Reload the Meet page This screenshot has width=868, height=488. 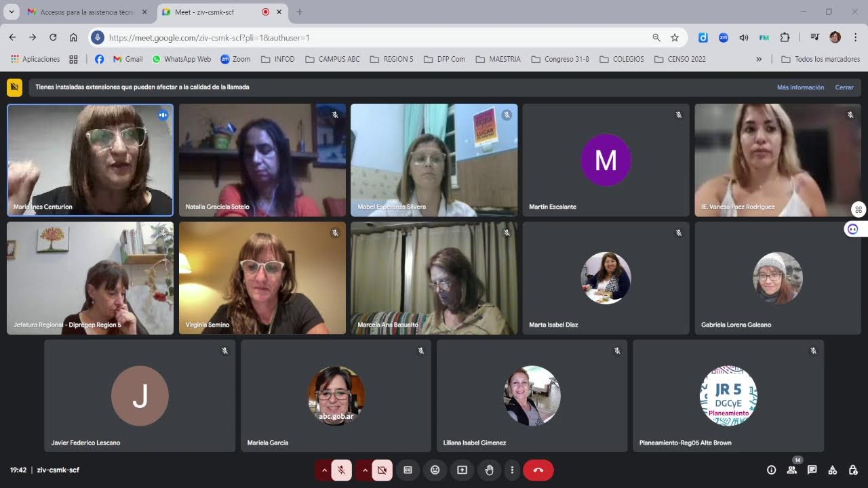point(53,37)
